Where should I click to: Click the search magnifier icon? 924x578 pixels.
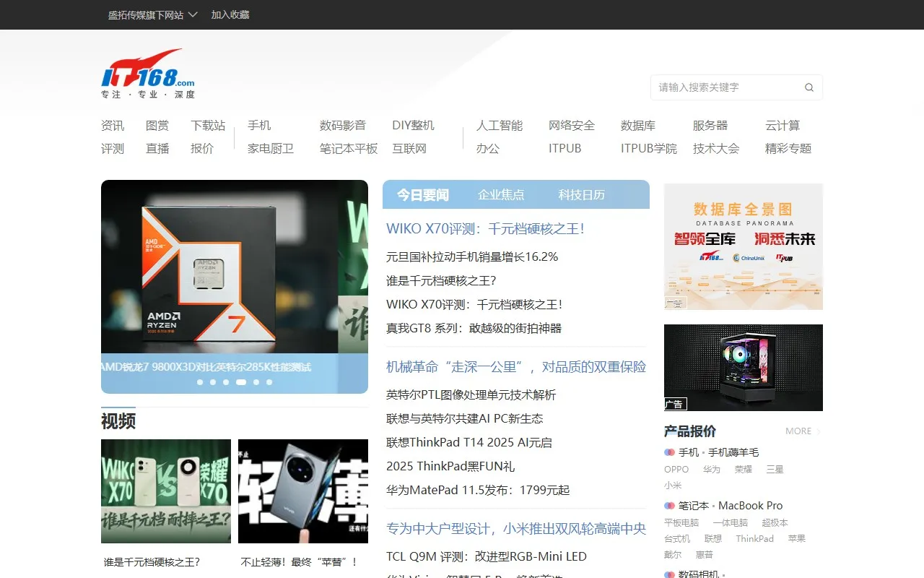[809, 87]
